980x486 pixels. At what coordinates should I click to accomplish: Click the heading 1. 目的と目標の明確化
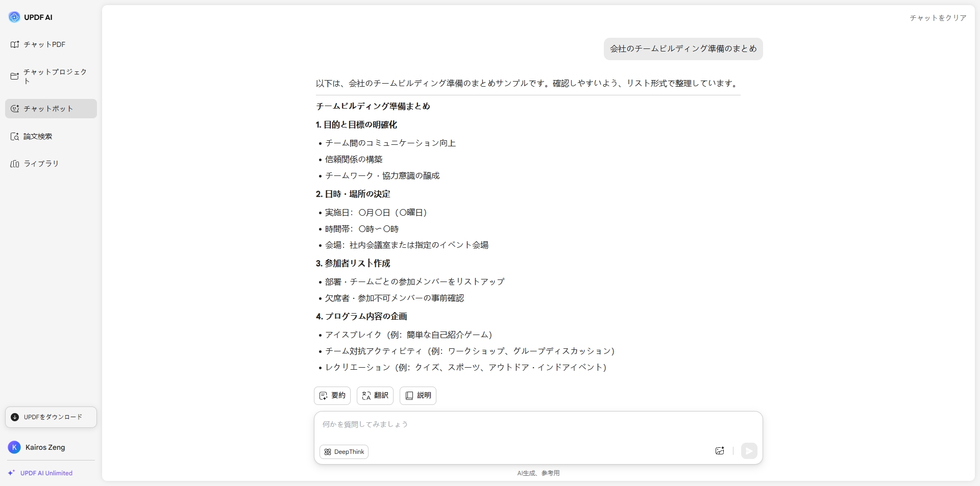[356, 124]
